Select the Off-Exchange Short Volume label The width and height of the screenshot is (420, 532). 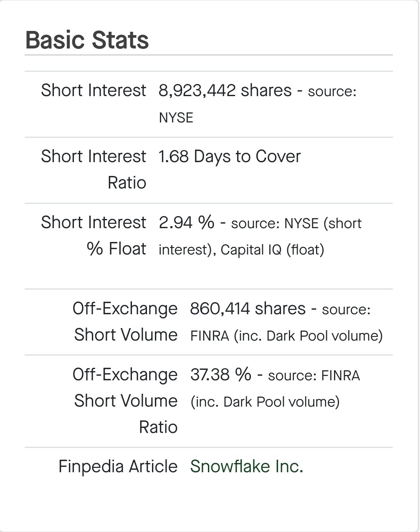pyautogui.click(x=125, y=321)
